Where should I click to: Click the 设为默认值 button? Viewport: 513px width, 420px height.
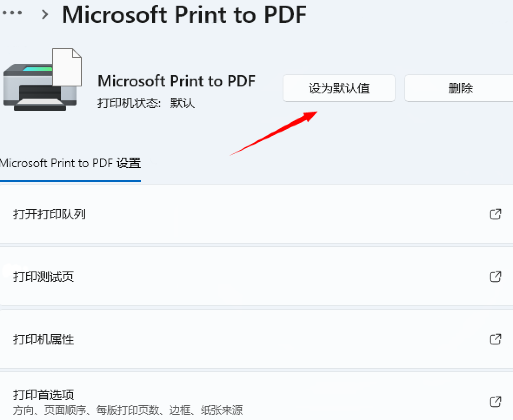pos(339,88)
